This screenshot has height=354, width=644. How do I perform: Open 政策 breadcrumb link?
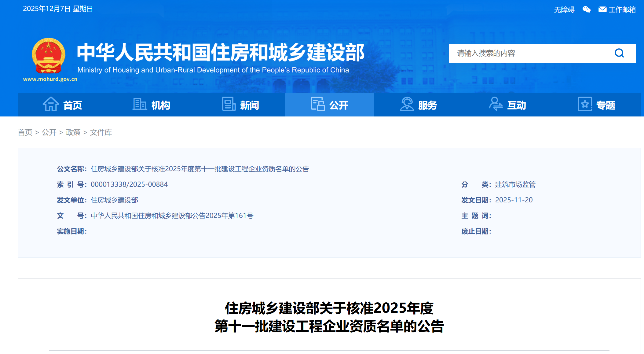coord(73,132)
